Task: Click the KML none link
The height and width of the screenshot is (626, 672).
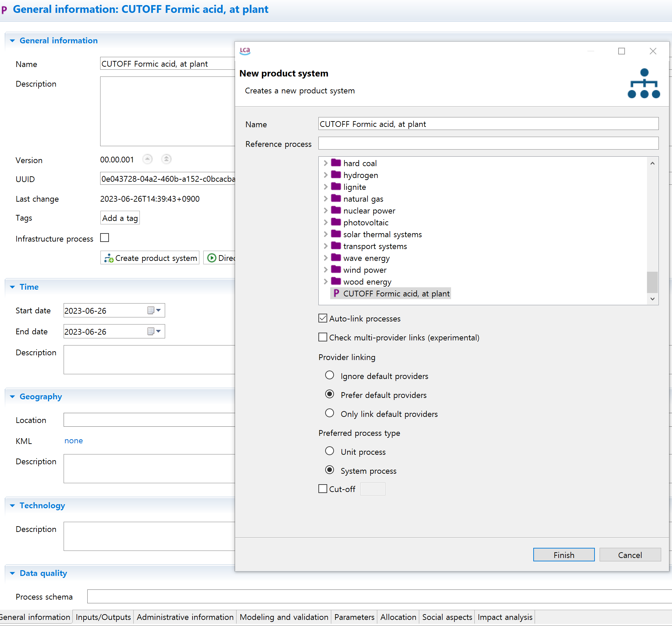Action: tap(73, 441)
